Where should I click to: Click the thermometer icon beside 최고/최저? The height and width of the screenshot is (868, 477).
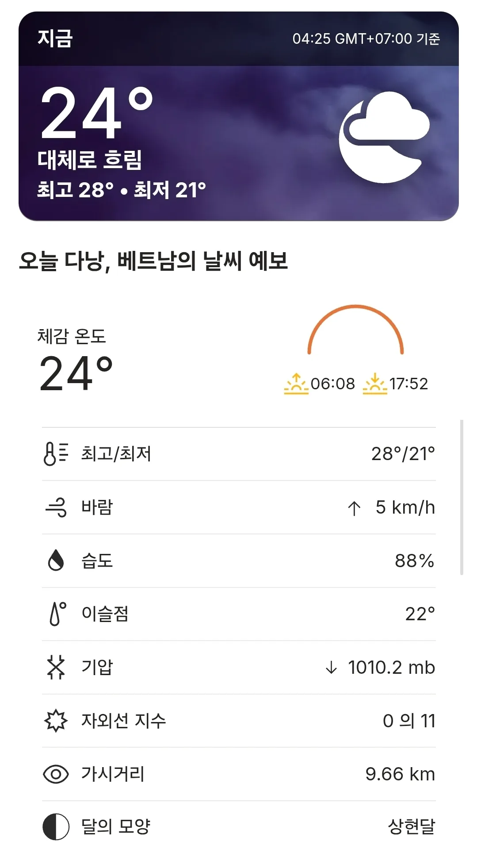[x=56, y=454]
